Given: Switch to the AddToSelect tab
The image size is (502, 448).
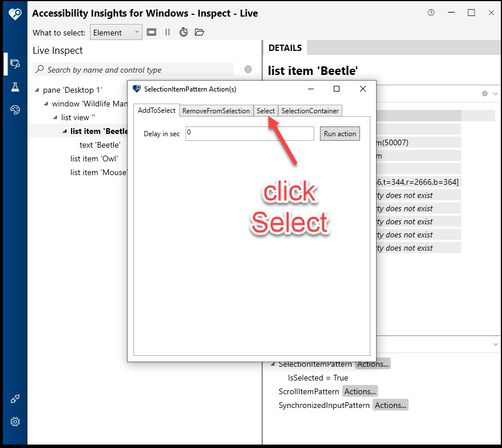Looking at the screenshot, I should pos(157,110).
